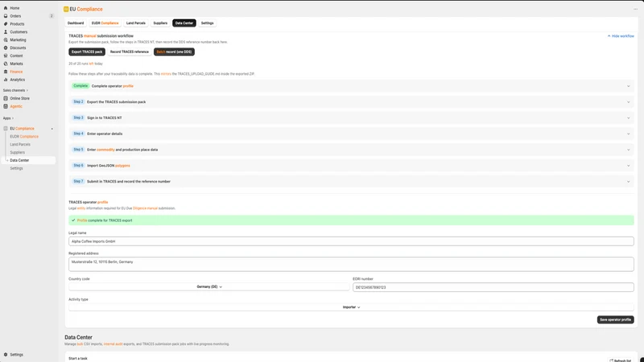Screen dimensions: 644x362
Task: Click the Registered address text area
Action: click(x=351, y=265)
